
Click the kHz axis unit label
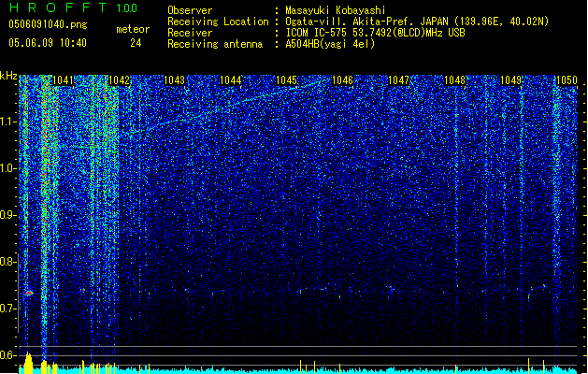coord(8,76)
